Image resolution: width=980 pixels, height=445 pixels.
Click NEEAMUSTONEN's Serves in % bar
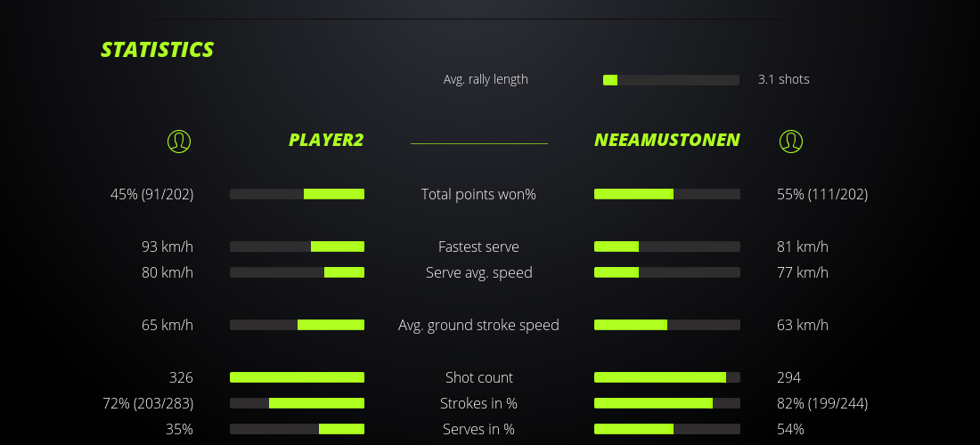[x=666, y=429]
